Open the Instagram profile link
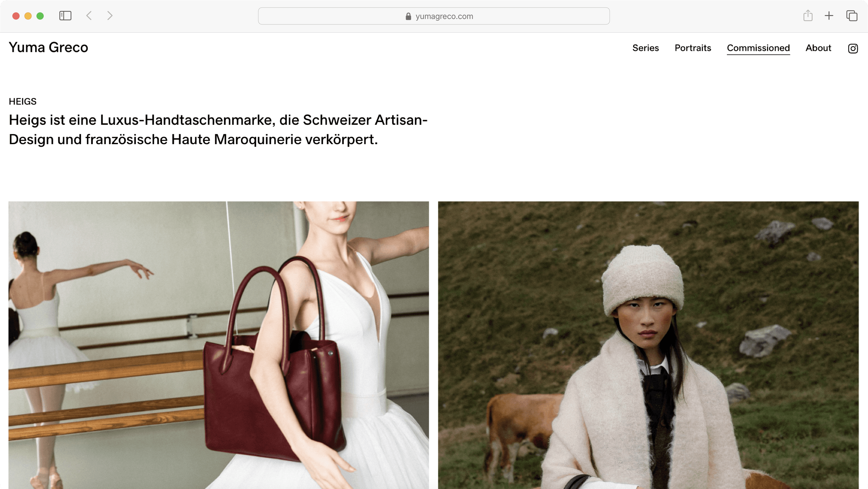The height and width of the screenshot is (489, 868). (853, 49)
